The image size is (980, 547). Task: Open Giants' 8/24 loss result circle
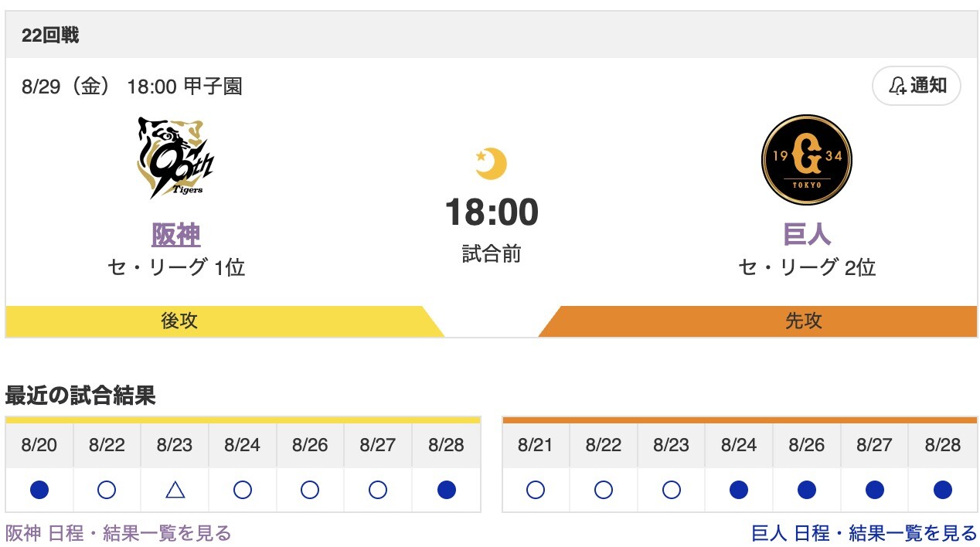[x=739, y=490]
